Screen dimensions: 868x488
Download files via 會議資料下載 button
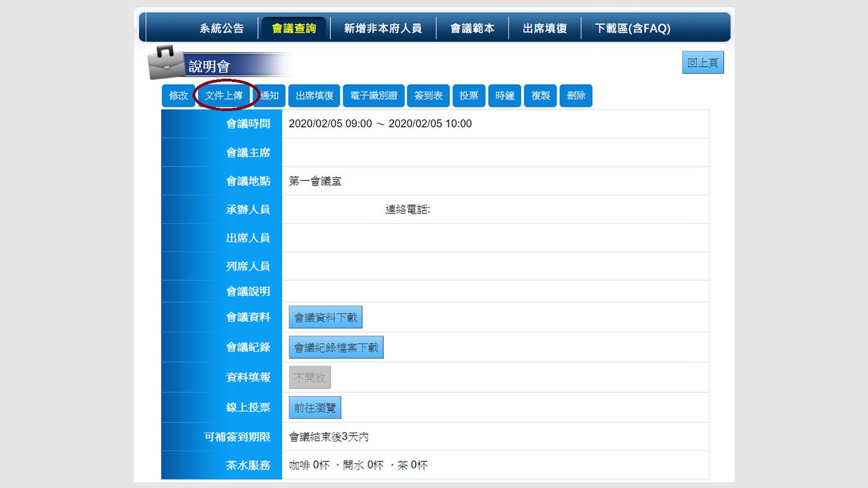pos(325,317)
